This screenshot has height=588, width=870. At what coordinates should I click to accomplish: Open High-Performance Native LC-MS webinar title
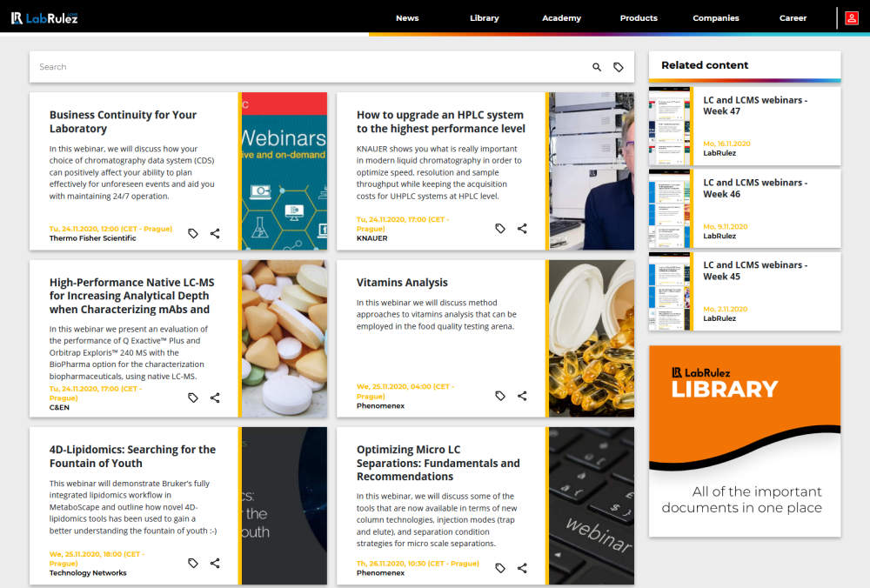tap(131, 296)
